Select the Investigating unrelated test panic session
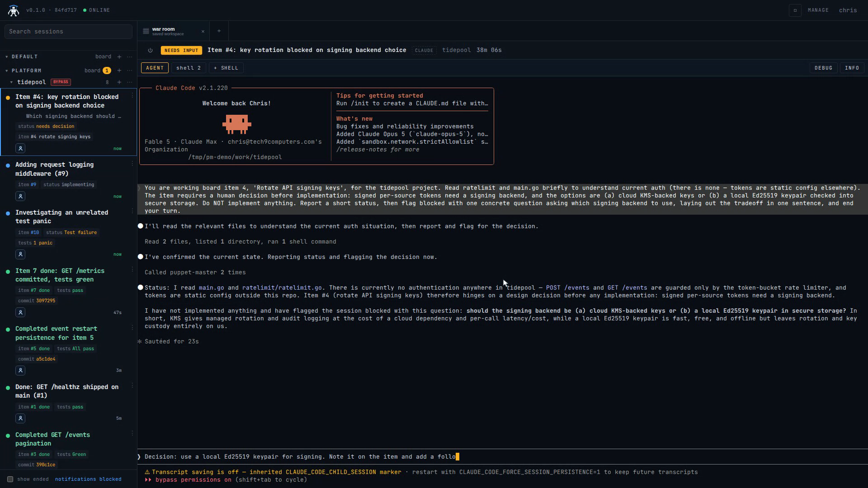Viewport: 868px width, 488px height. click(68, 233)
